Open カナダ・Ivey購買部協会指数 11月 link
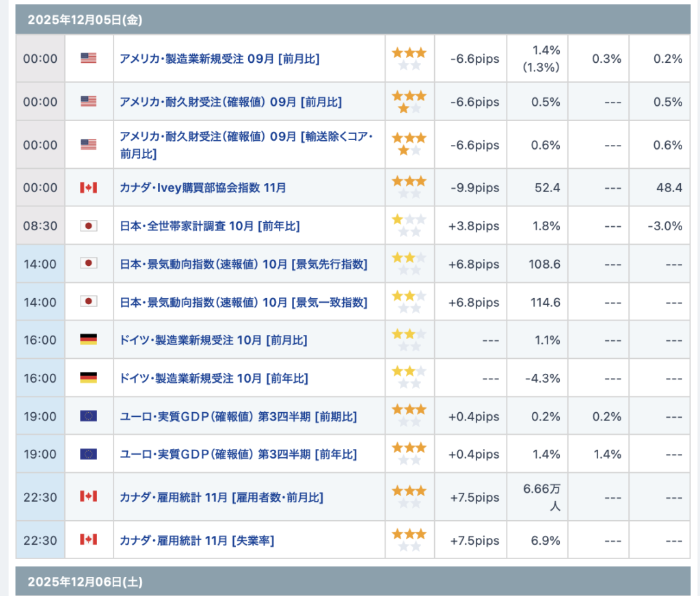 203,187
